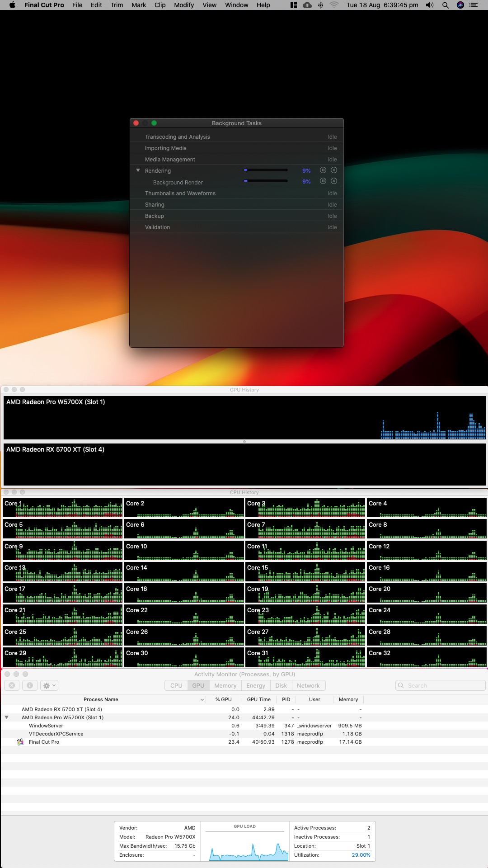Open the View menu
Viewport: 488px width, 868px height.
(210, 5)
